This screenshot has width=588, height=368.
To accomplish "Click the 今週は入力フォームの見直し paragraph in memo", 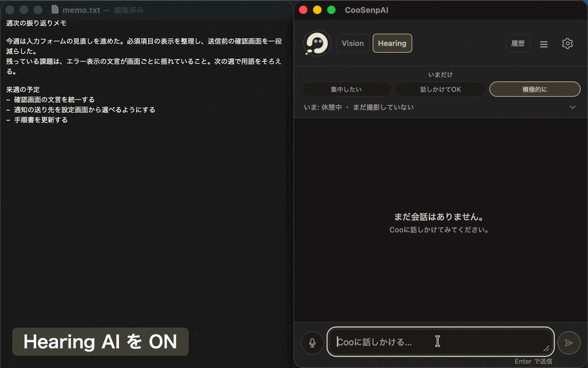I will coord(144,46).
